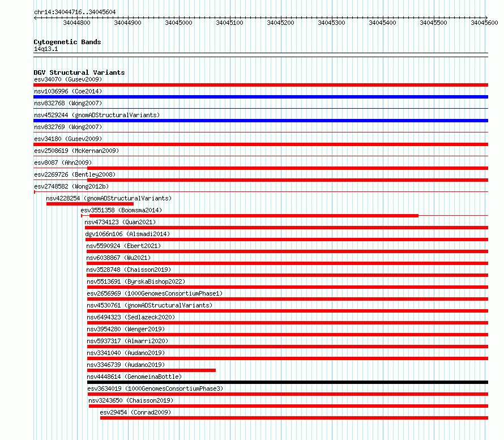This screenshot has height=440, width=504.
Task: Open variant nsv5937317 (Almarri2020)
Action: (127, 341)
